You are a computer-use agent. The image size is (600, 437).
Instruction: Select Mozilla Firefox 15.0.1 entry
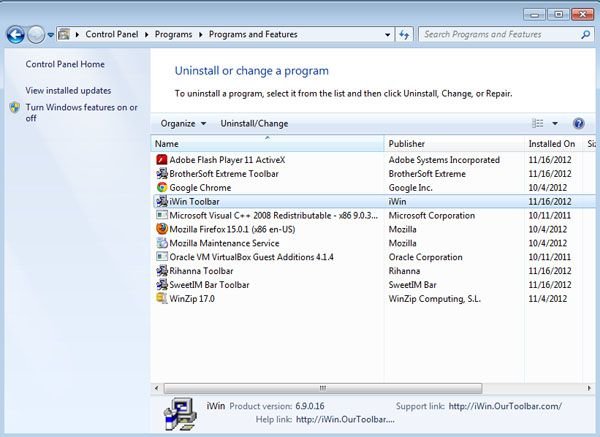pyautogui.click(x=232, y=229)
